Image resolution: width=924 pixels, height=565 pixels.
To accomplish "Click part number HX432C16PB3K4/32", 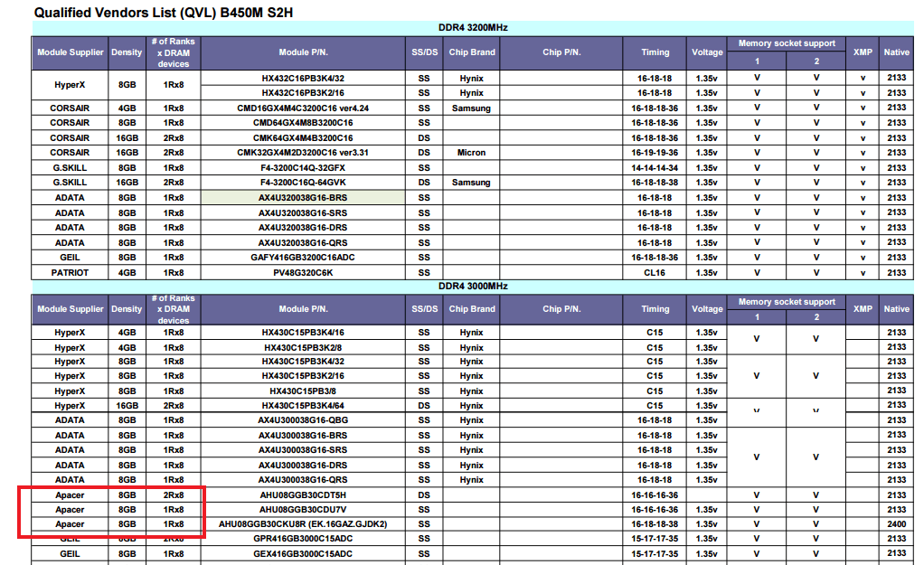I will tap(303, 79).
